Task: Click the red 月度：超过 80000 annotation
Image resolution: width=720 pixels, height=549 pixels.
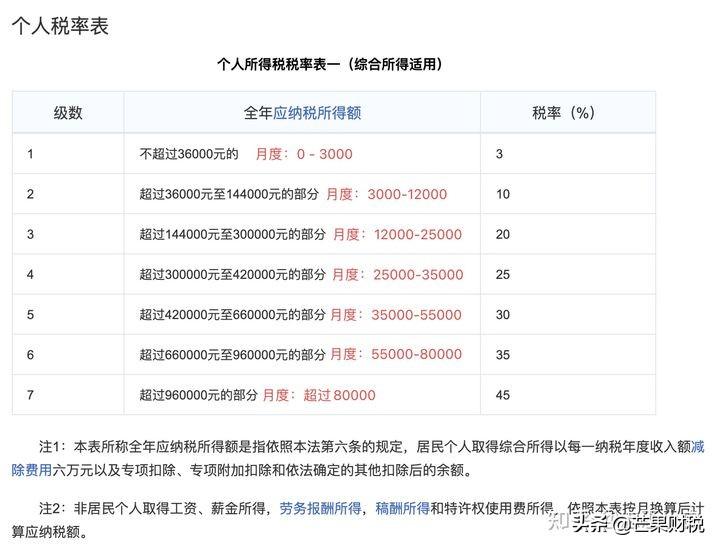Action: coord(319,395)
